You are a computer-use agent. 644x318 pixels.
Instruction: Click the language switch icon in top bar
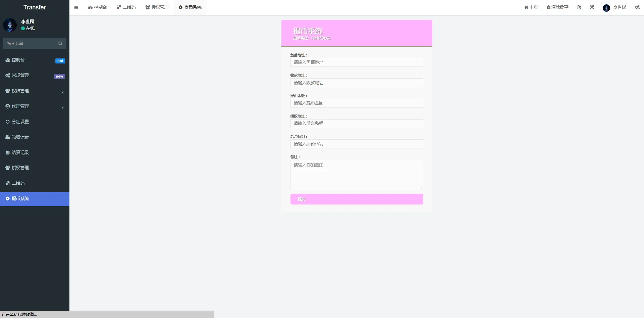click(x=579, y=7)
